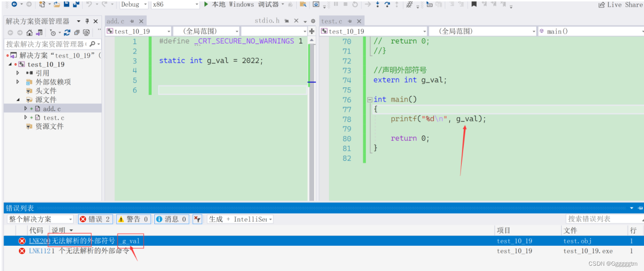Toggle the Warnings 0 filter
The image size is (644, 271).
(x=133, y=219)
